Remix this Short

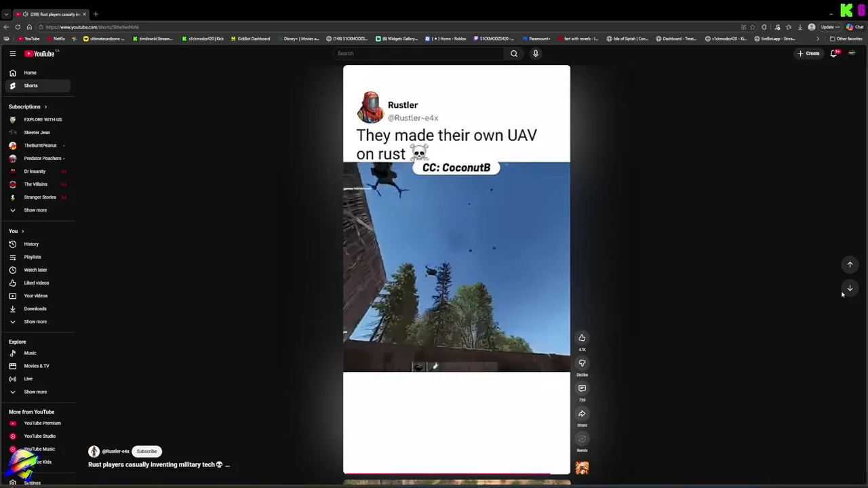click(x=582, y=439)
